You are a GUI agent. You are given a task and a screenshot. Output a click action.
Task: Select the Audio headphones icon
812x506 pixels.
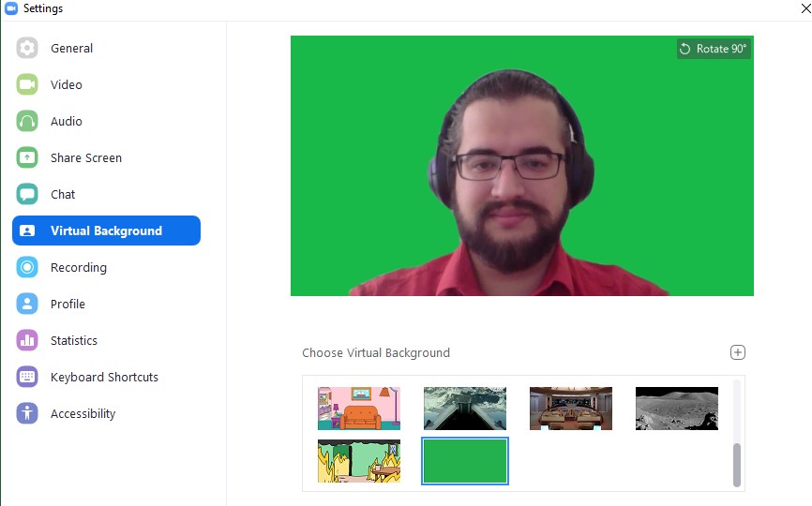[x=27, y=122]
